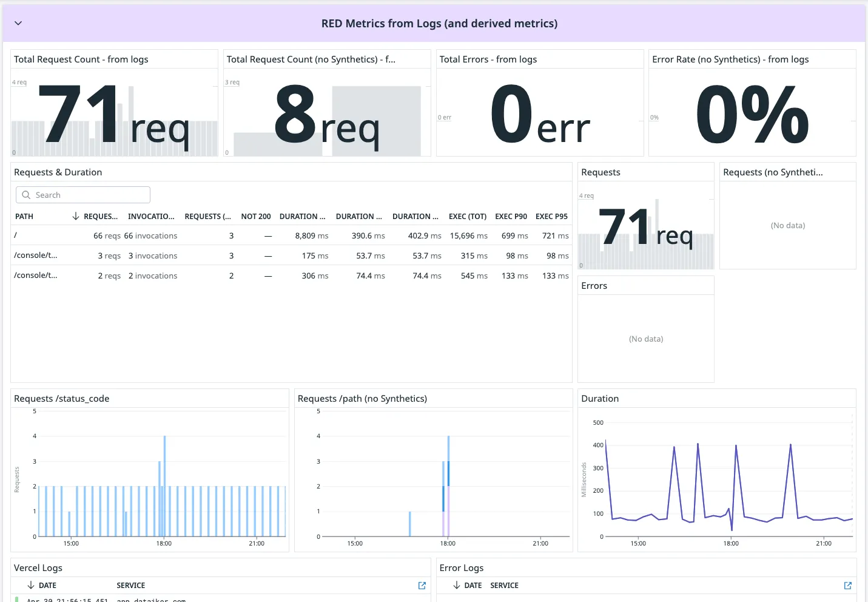Viewport: 868px width, 602px height.
Task: Click the DATE sort arrow in Error Logs
Action: click(456, 586)
